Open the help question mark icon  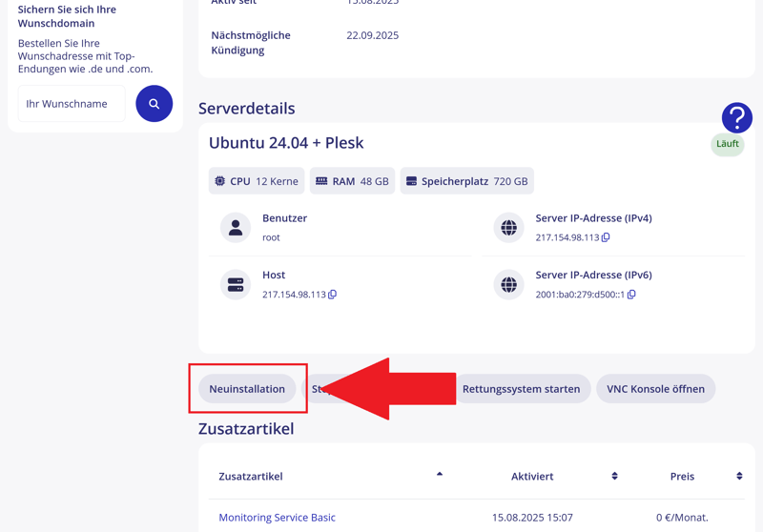pos(736,118)
